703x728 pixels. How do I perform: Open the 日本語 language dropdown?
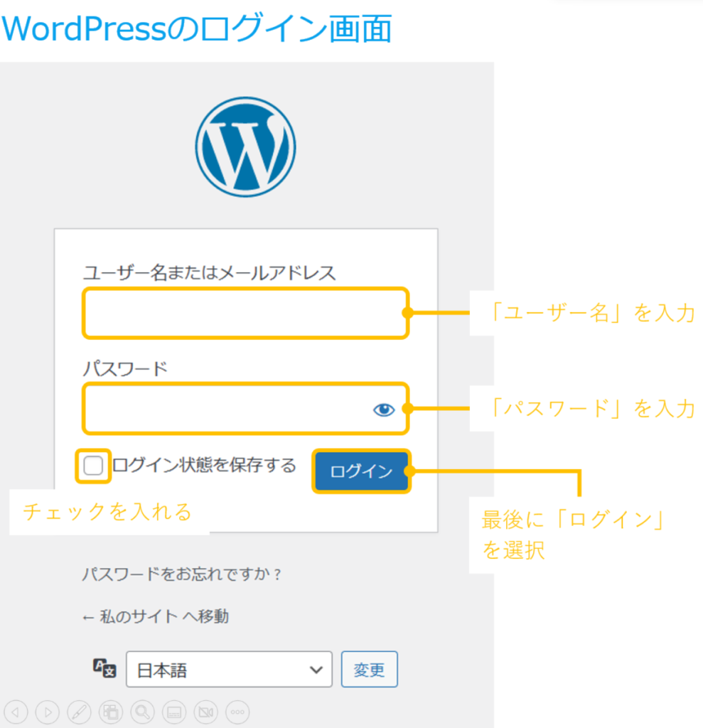tap(229, 669)
